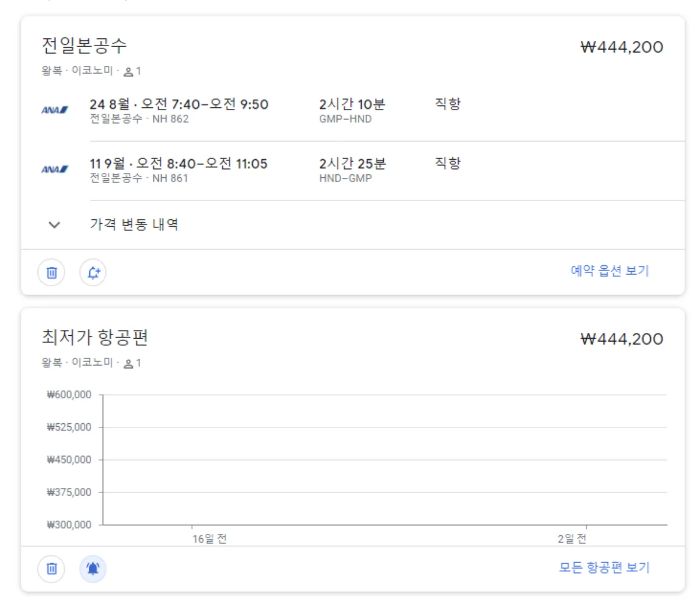Click 2시간 10분 duration text
This screenshot has width=700, height=604.
[352, 104]
